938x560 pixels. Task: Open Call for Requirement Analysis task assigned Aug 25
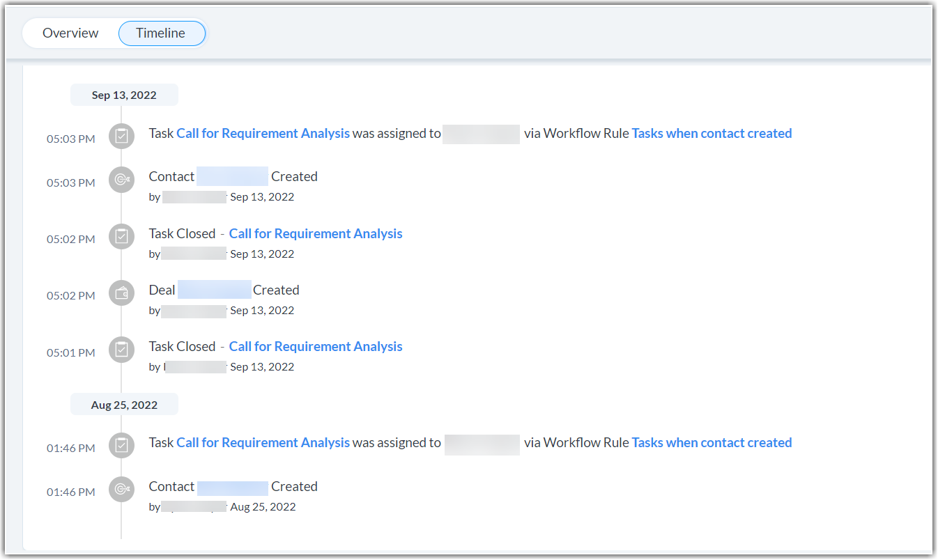(263, 442)
